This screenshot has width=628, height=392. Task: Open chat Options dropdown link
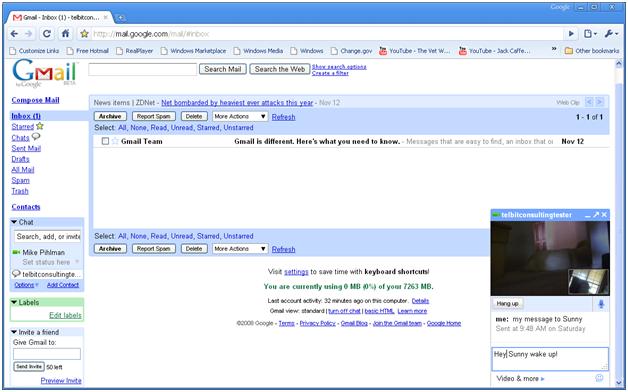pyautogui.click(x=26, y=285)
